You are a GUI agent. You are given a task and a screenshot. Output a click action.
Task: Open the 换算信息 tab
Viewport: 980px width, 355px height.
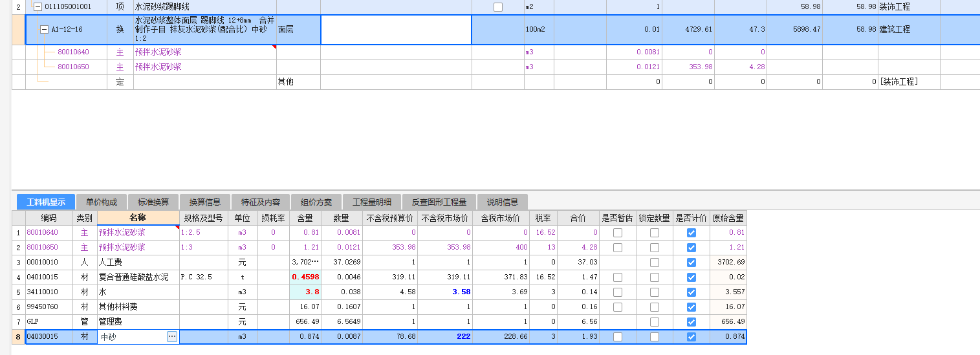(205, 202)
